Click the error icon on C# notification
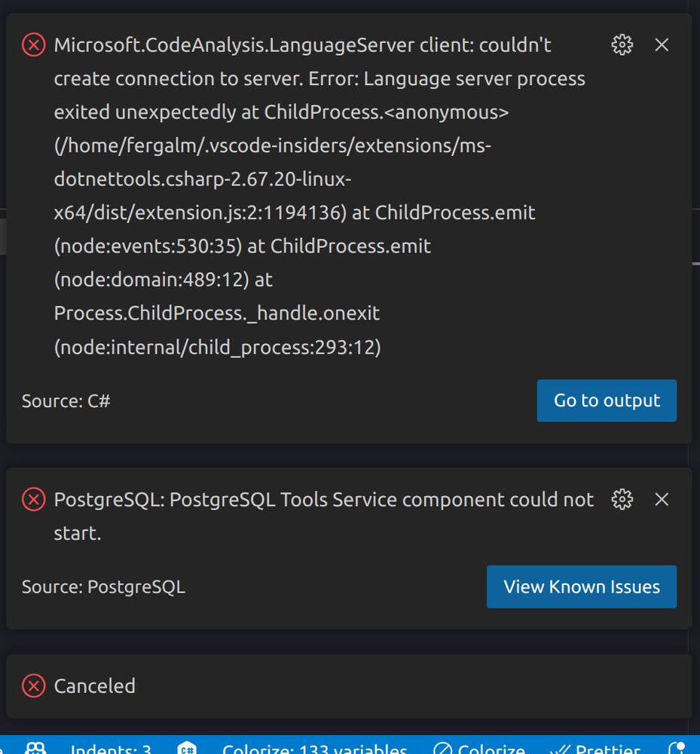The height and width of the screenshot is (754, 700). point(33,45)
